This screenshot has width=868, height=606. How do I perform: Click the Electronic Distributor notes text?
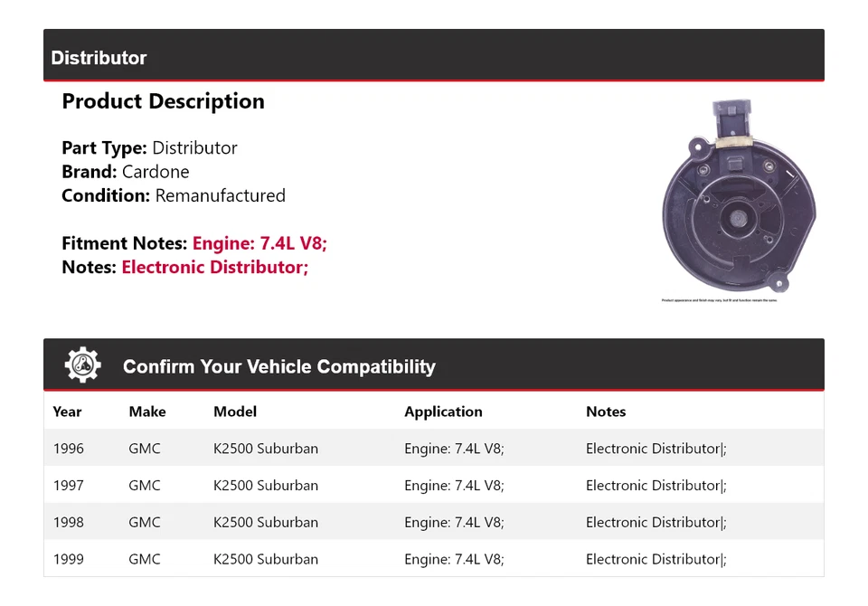[215, 267]
